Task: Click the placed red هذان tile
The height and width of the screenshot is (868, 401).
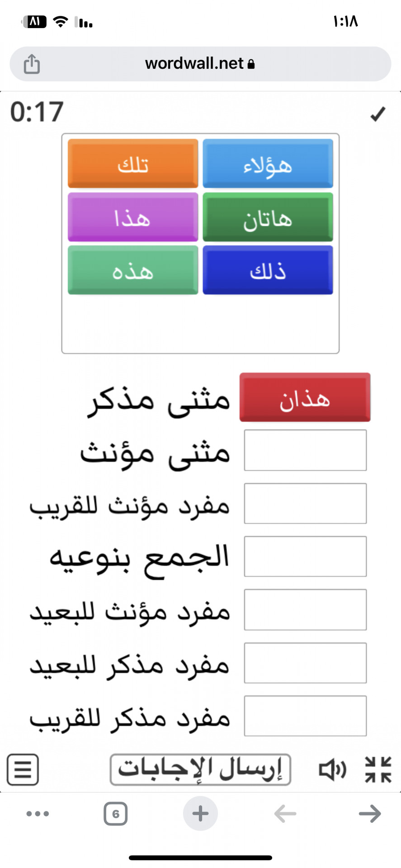Action: tap(305, 397)
